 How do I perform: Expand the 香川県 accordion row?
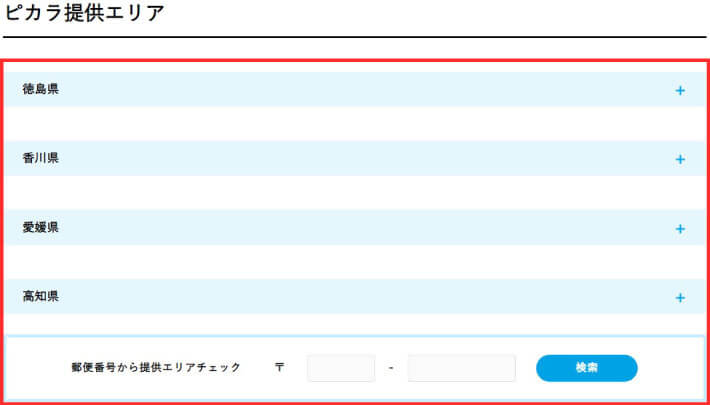coord(355,159)
